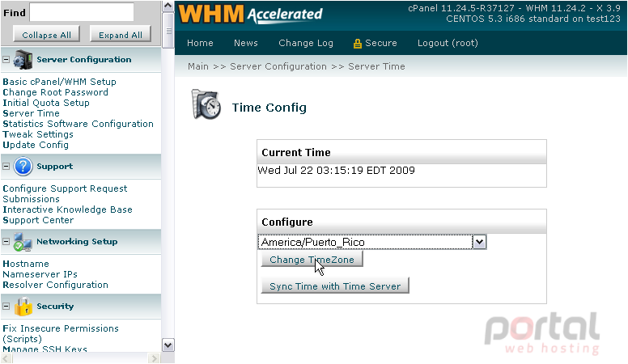Viewport: 628px width, 364px height.
Task: Click the Expand All button
Action: click(x=120, y=35)
